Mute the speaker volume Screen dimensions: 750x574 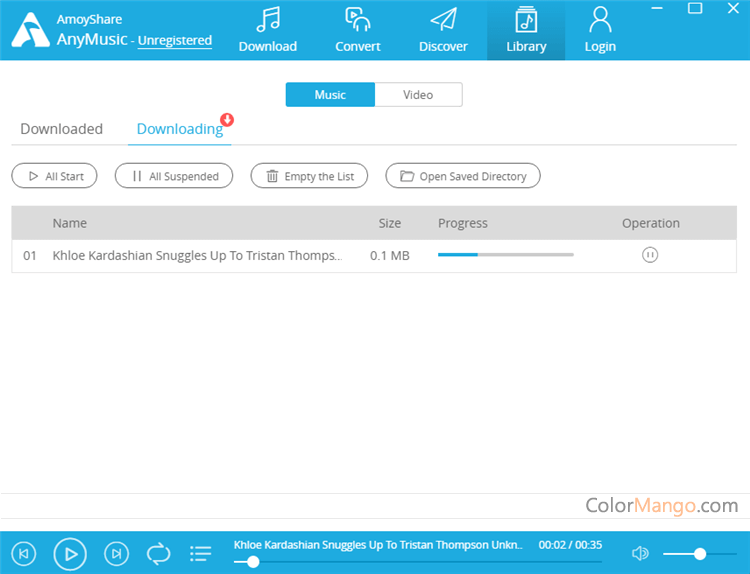(640, 553)
